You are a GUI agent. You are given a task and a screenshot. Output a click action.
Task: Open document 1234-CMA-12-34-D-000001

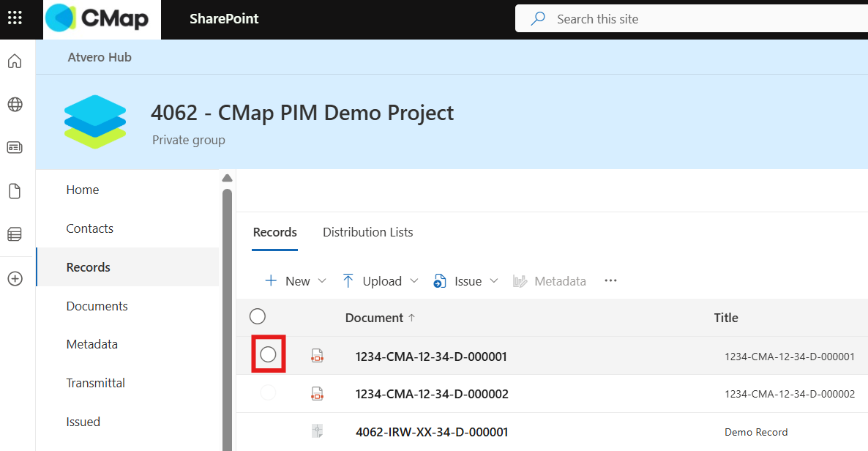click(431, 357)
